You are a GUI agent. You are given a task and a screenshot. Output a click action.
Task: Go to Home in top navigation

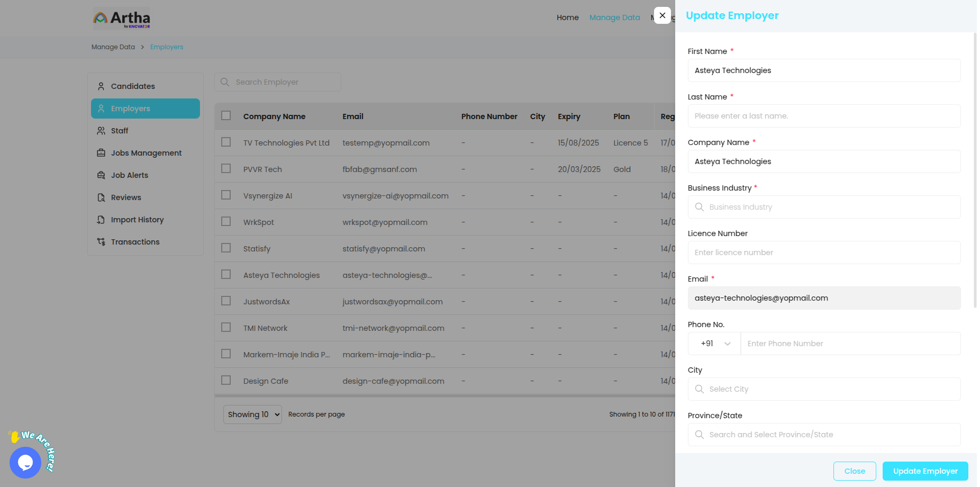coord(567,17)
